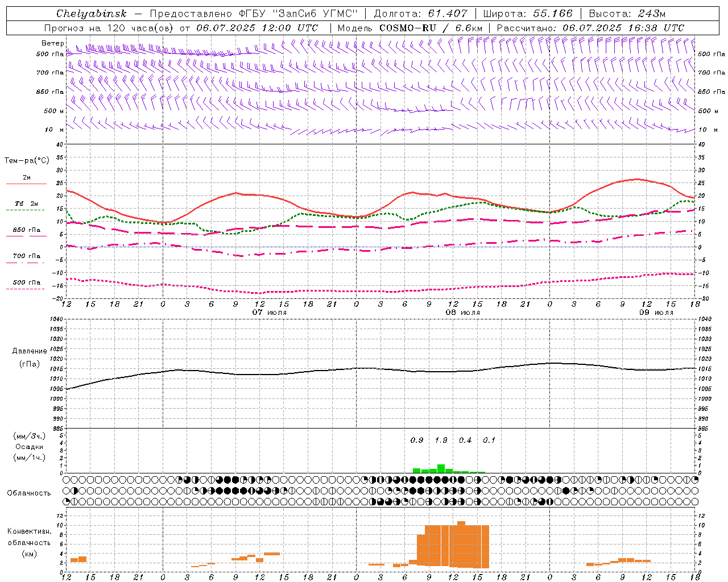Click the Облачность panel label
Screen dimensions: 728x582
(x=29, y=493)
